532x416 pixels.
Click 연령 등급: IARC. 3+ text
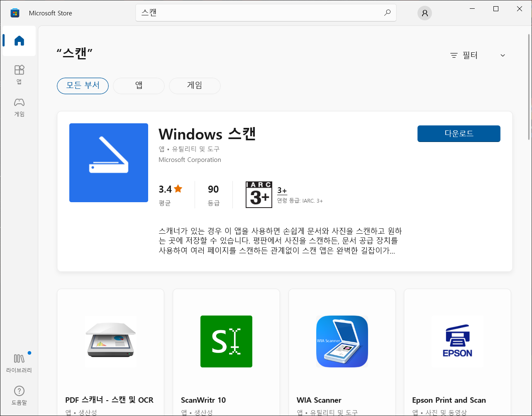pyautogui.click(x=300, y=201)
